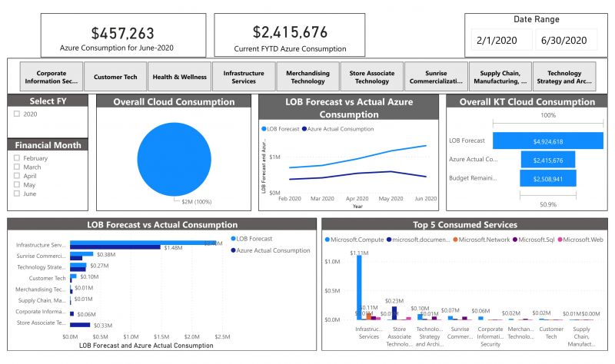Click Microsoft.Network legend marker
Image resolution: width=615 pixels, height=364 pixels.
[x=455, y=240]
